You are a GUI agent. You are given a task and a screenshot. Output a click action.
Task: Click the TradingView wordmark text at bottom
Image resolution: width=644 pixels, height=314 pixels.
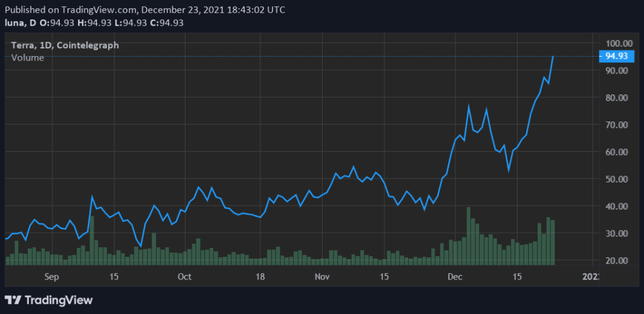57,300
